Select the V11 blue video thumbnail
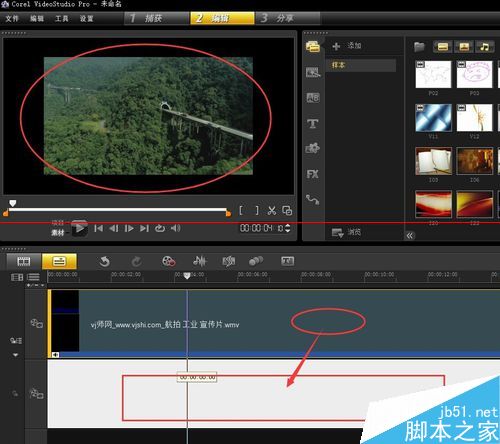 coord(433,118)
